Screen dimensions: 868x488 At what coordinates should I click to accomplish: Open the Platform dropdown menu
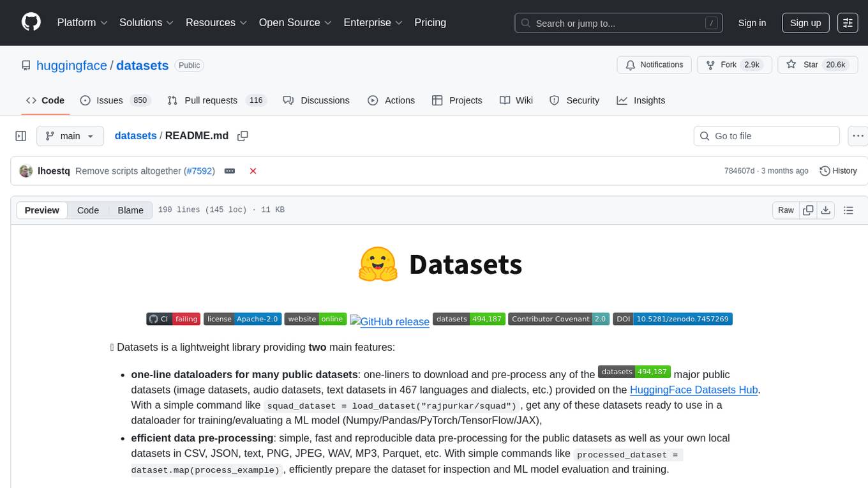tap(82, 22)
